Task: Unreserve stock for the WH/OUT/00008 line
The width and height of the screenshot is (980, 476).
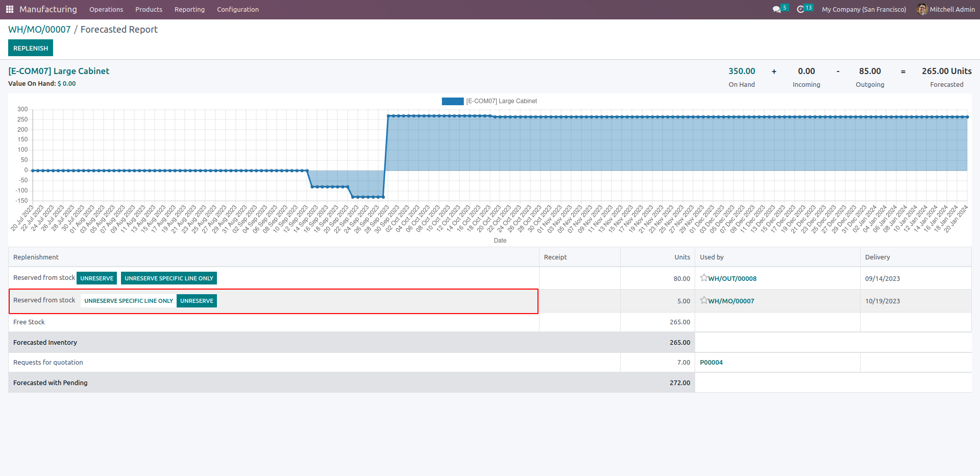Action: click(97, 278)
